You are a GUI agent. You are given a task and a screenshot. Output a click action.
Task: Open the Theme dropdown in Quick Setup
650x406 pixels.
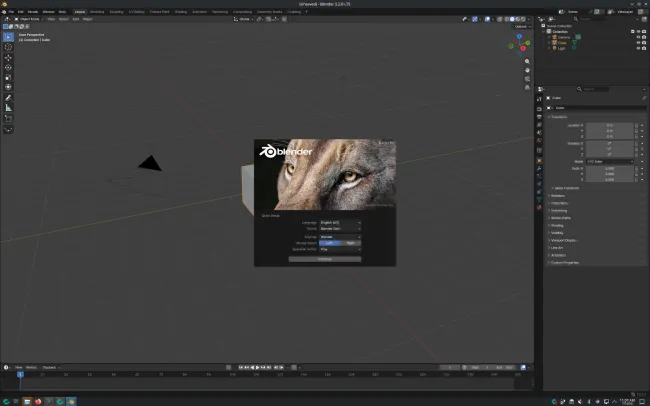click(340, 229)
